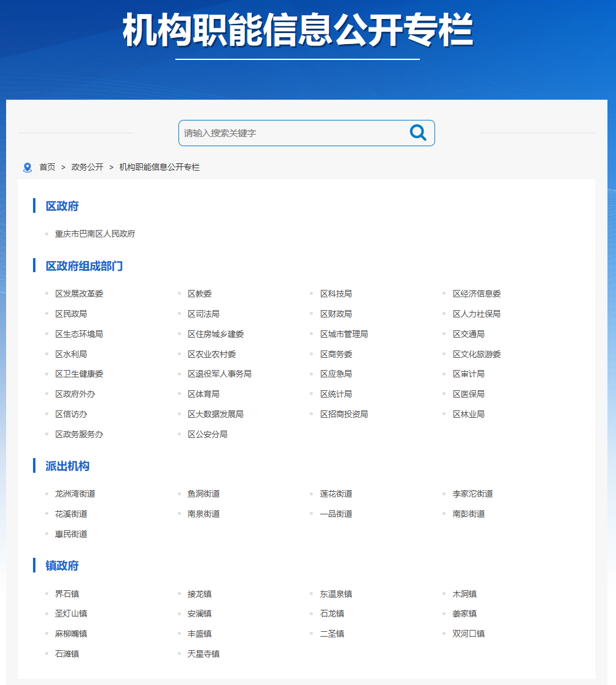Open 政务公开 breadcrumb link
The height and width of the screenshot is (685, 616).
[87, 167]
